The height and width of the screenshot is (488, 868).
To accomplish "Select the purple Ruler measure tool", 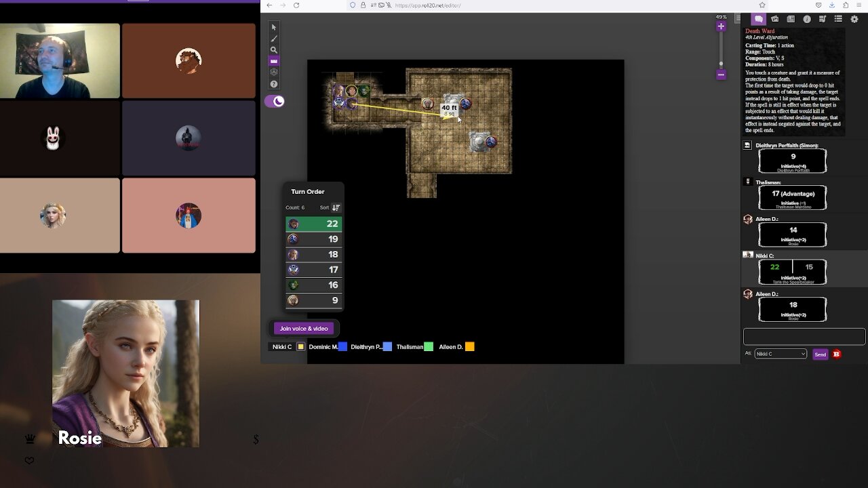I will click(x=274, y=61).
